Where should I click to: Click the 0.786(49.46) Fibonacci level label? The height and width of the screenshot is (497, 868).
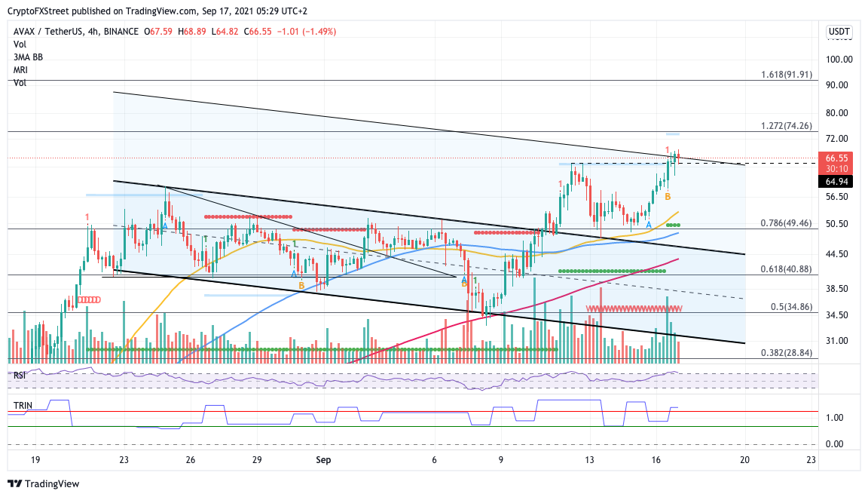tap(786, 223)
